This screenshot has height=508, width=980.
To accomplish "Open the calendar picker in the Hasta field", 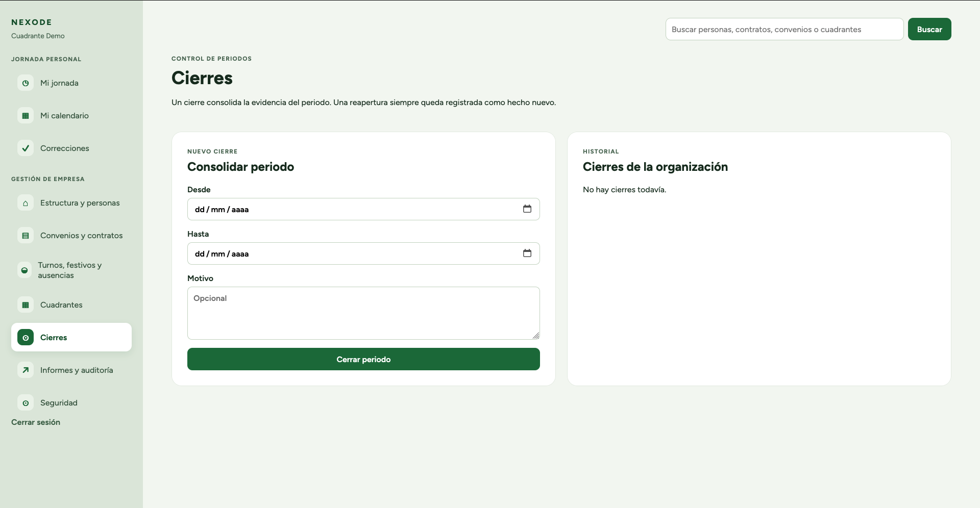I will click(527, 253).
